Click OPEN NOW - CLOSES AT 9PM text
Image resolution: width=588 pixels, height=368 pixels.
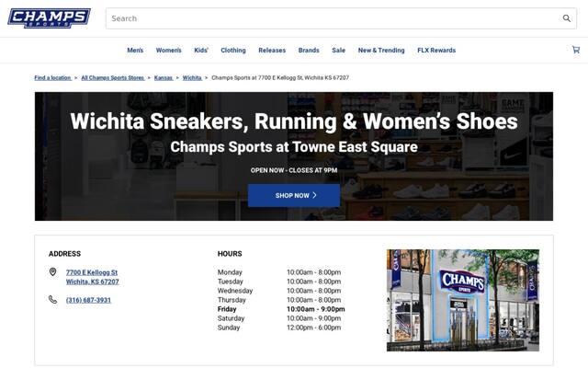coord(294,170)
